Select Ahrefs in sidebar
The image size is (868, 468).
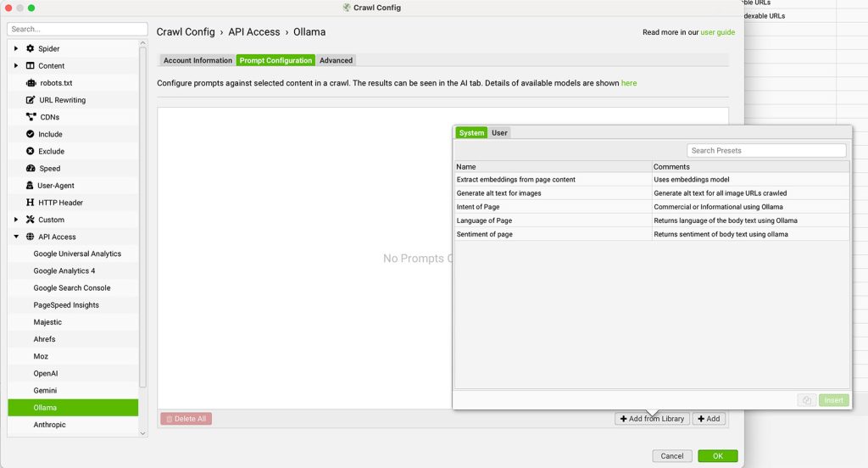click(x=73, y=339)
